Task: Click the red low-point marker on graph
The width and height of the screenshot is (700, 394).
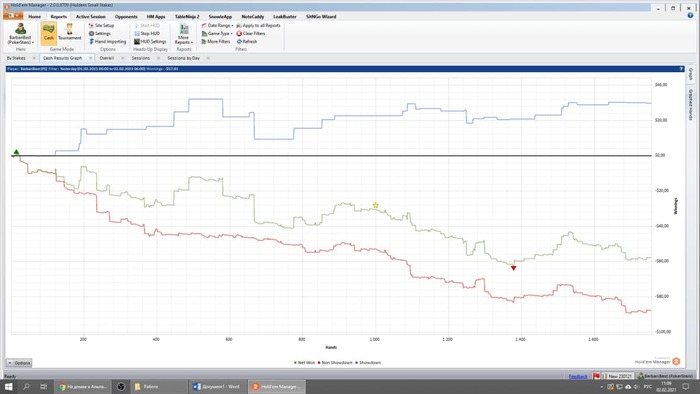Action: (x=513, y=268)
